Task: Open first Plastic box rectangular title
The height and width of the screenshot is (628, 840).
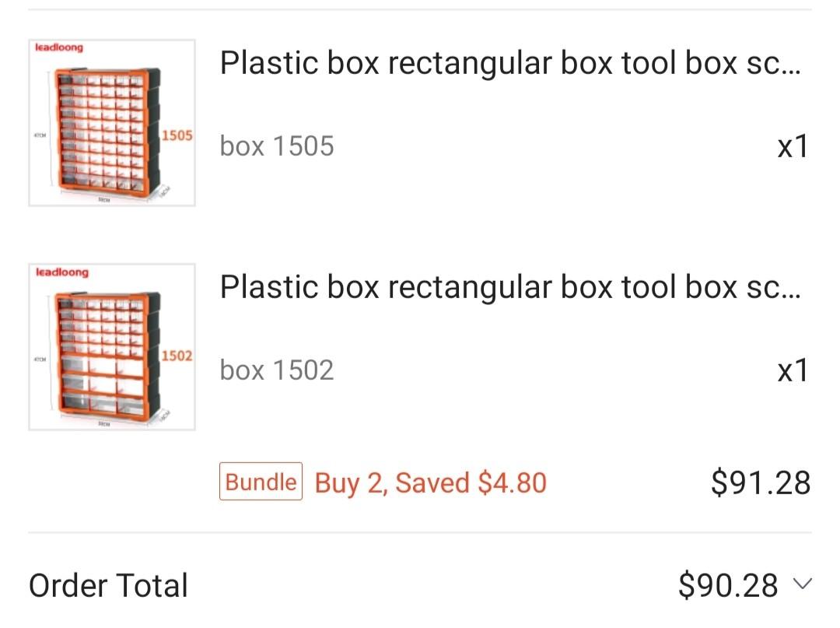Action: (510, 63)
